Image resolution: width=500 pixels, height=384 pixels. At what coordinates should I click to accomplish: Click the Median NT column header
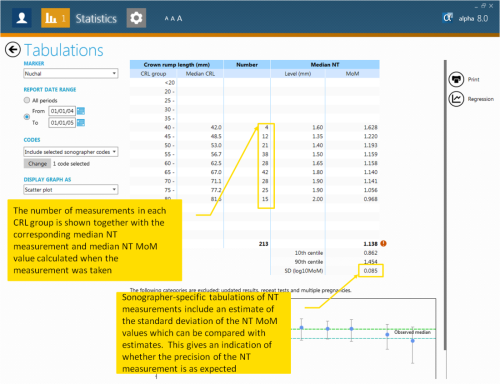tap(325, 65)
